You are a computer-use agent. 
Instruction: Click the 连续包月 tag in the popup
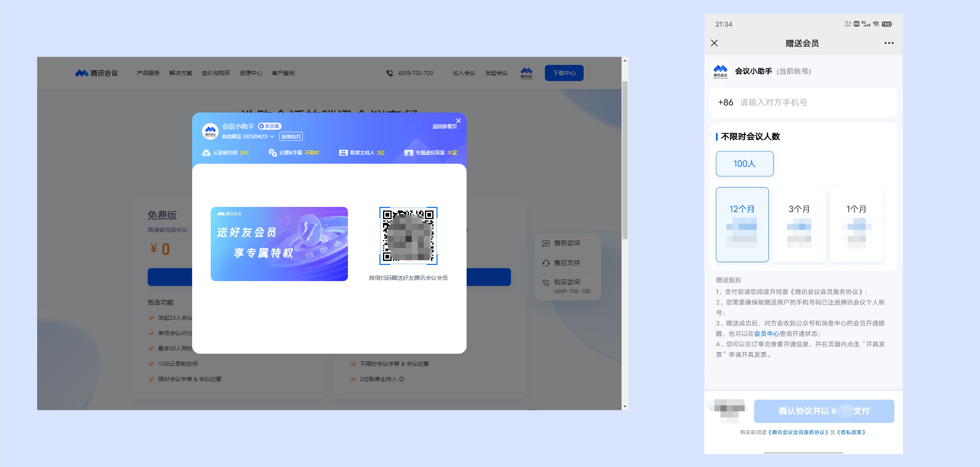coord(291,137)
